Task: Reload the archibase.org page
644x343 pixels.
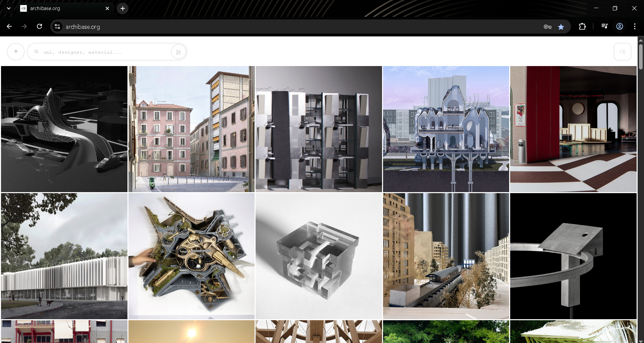Action: pyautogui.click(x=39, y=26)
